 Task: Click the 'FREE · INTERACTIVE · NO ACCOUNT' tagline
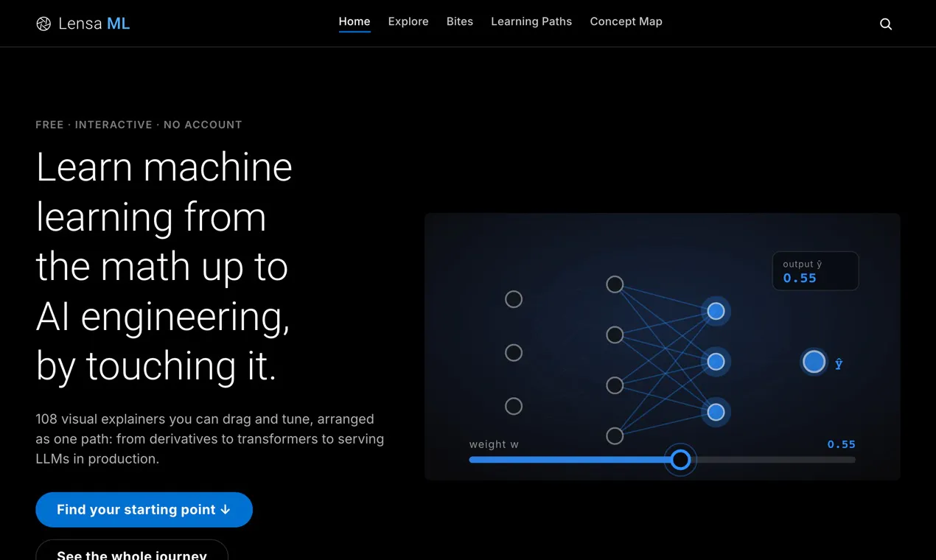click(139, 125)
